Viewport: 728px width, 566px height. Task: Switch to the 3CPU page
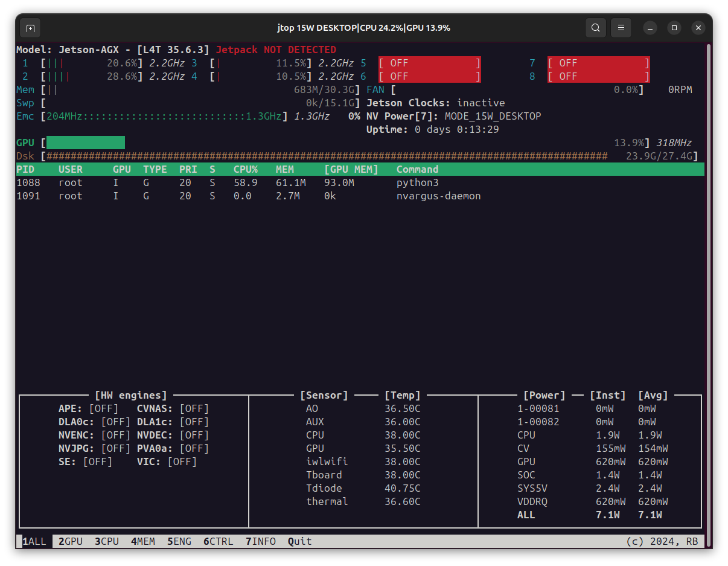pyautogui.click(x=107, y=541)
